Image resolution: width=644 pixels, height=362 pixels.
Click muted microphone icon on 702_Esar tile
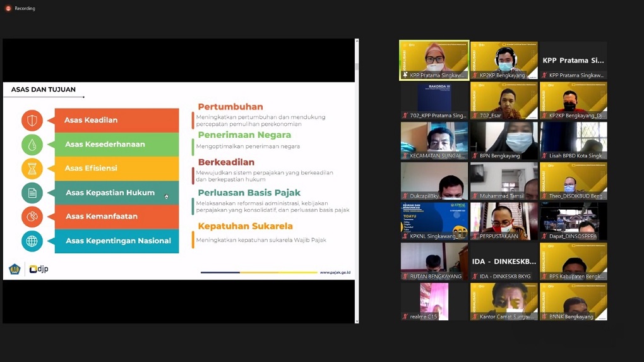click(475, 116)
